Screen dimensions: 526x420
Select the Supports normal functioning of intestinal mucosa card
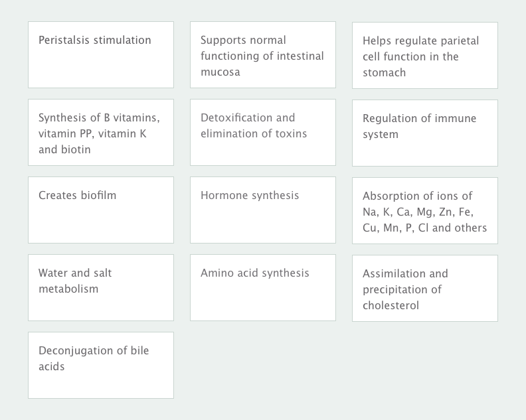tap(263, 54)
